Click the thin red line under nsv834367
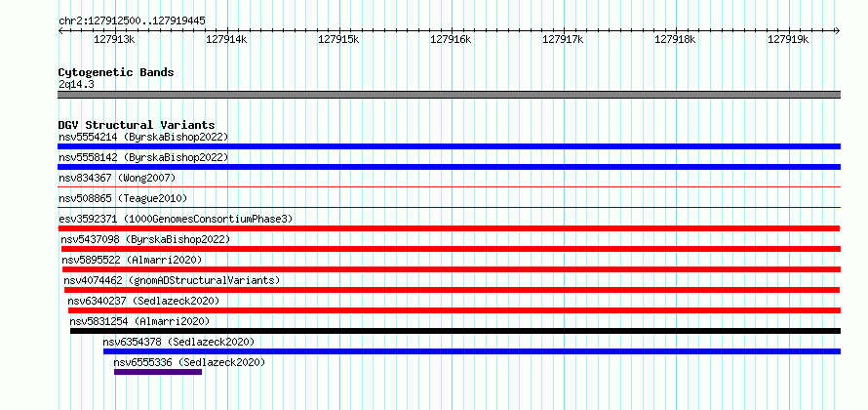This screenshot has width=868, height=410. 449,187
